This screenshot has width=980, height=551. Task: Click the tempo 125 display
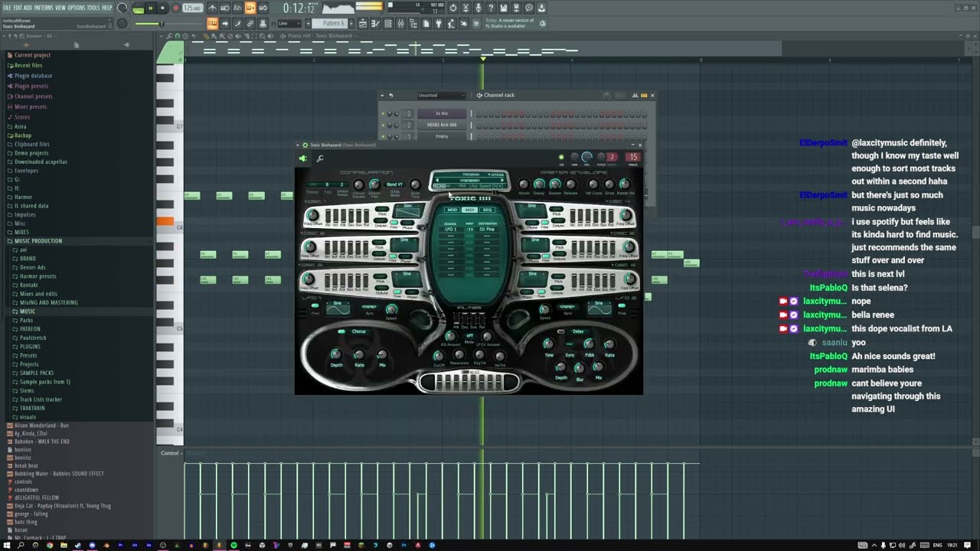193,8
